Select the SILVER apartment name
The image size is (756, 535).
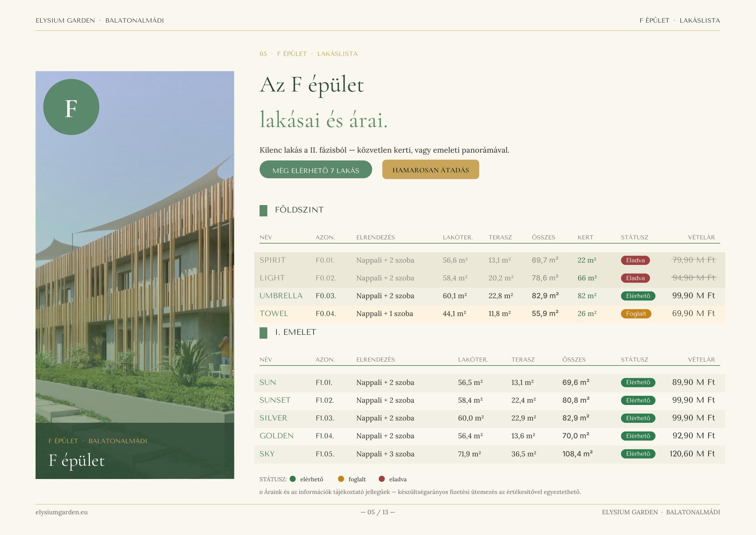[273, 418]
